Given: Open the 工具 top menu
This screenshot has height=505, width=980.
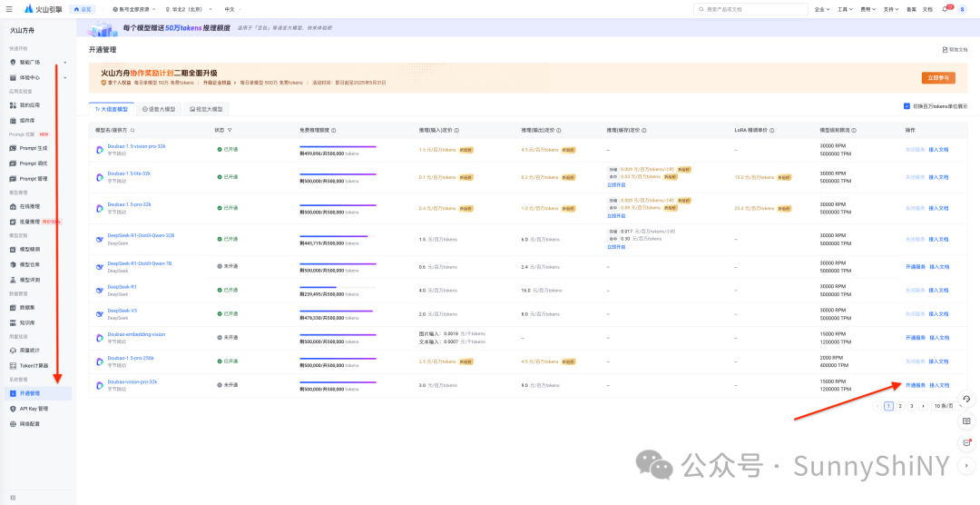Looking at the screenshot, I should tap(845, 9).
